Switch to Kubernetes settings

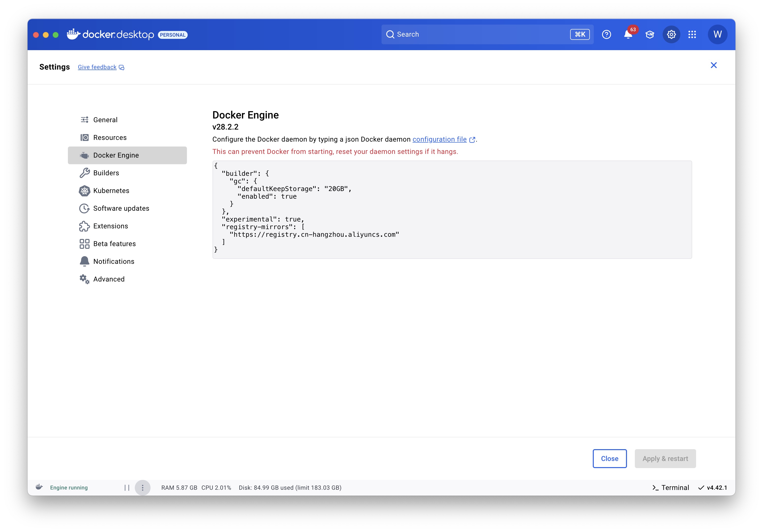[x=111, y=191]
